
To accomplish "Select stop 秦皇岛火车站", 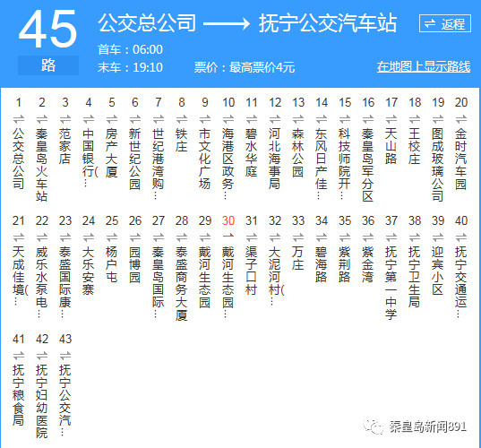I will pos(42,165).
